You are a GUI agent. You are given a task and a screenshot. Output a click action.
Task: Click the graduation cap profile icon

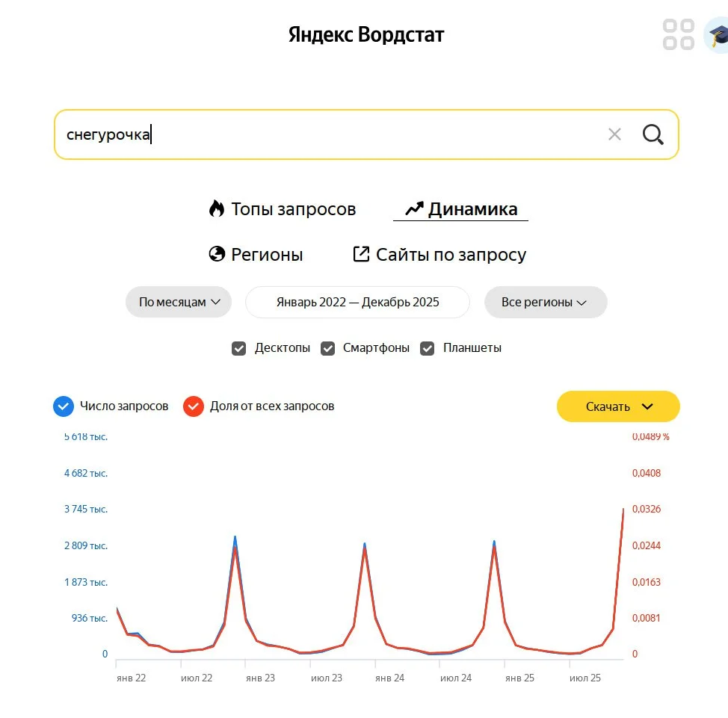click(x=718, y=34)
